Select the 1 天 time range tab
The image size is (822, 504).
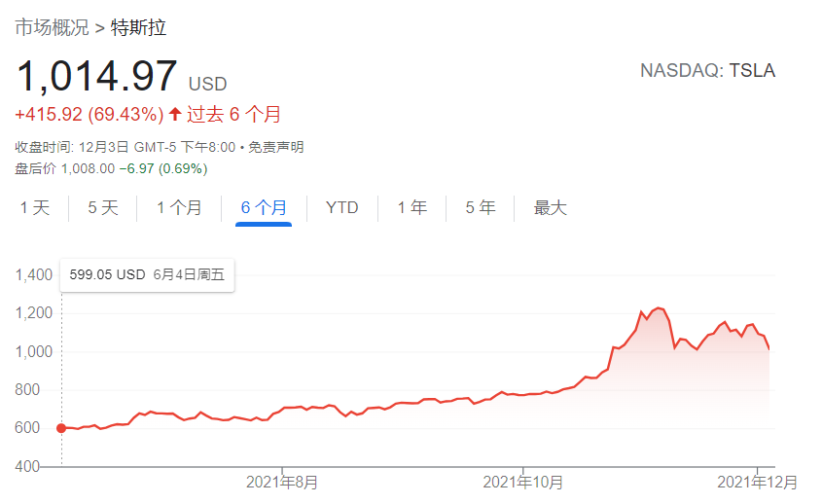[35, 207]
